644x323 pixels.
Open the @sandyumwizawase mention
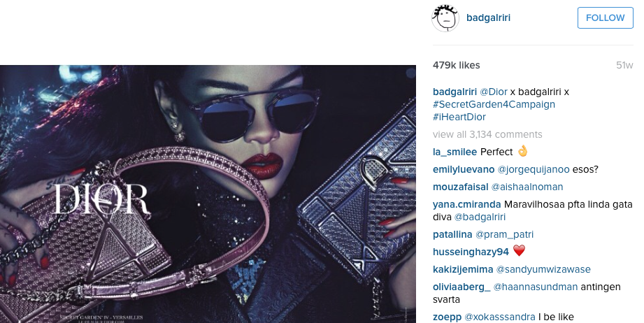coord(543,270)
